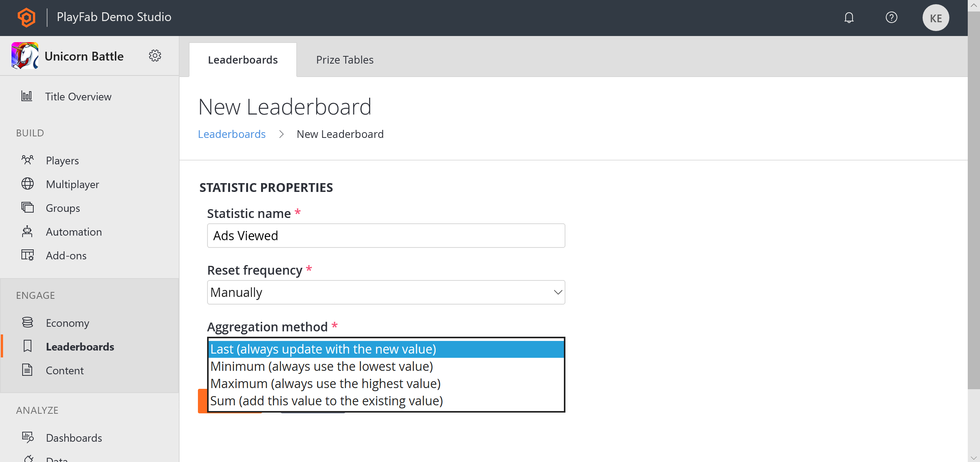This screenshot has width=980, height=462.
Task: Click the Automation sidebar icon
Action: pos(28,231)
